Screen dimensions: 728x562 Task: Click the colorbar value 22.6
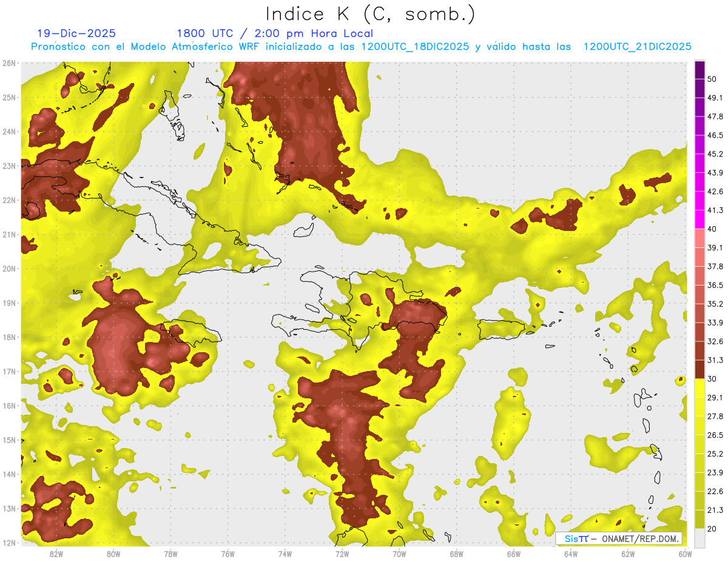pos(716,491)
